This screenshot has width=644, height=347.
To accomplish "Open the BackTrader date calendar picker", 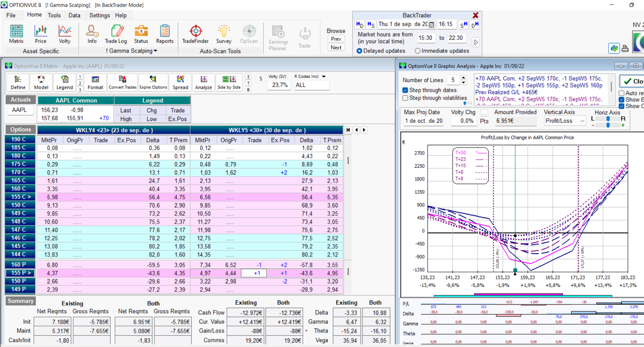I will click(432, 24).
